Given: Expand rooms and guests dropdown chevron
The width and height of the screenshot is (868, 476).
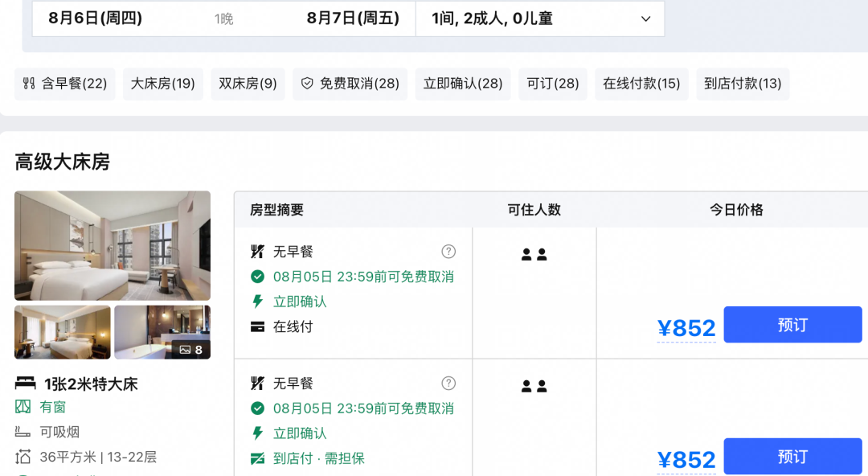Looking at the screenshot, I should pyautogui.click(x=645, y=18).
